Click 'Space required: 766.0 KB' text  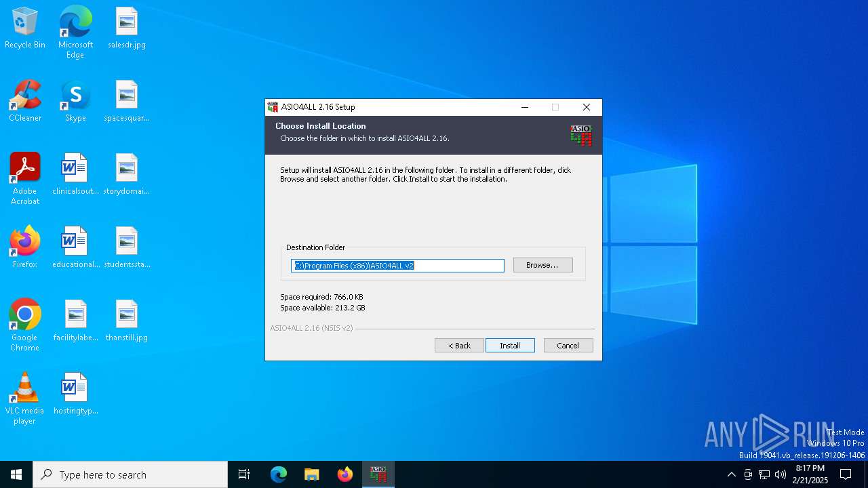(321, 297)
